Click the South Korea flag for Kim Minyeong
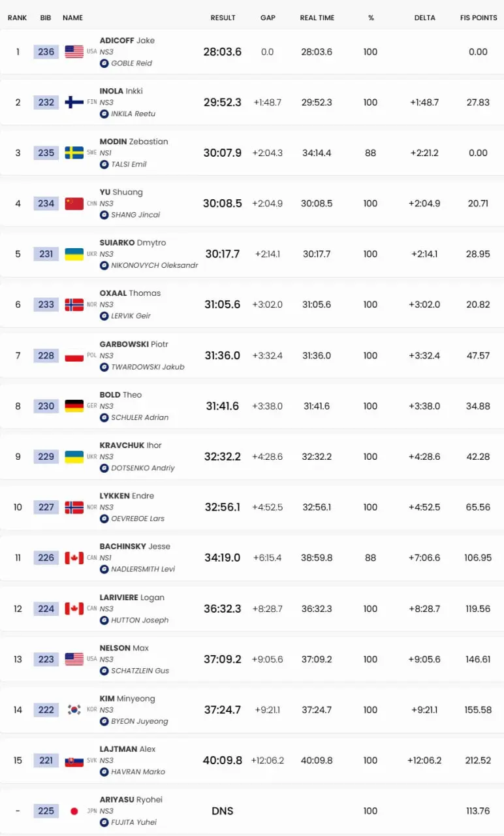 [74, 710]
